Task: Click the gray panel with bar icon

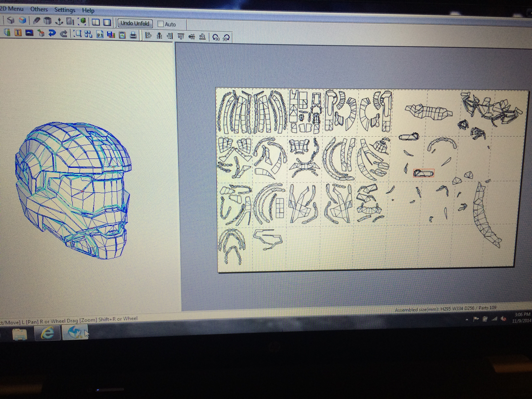Action: [70, 22]
